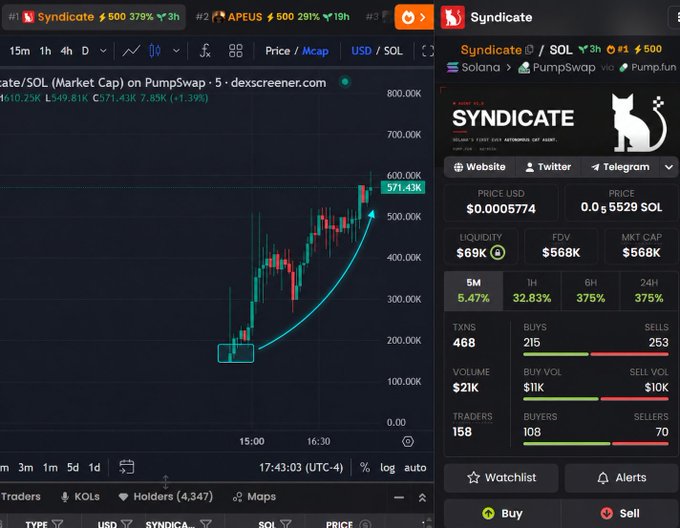The height and width of the screenshot is (528, 680).
Task: Filter the USD column
Action: point(127,524)
